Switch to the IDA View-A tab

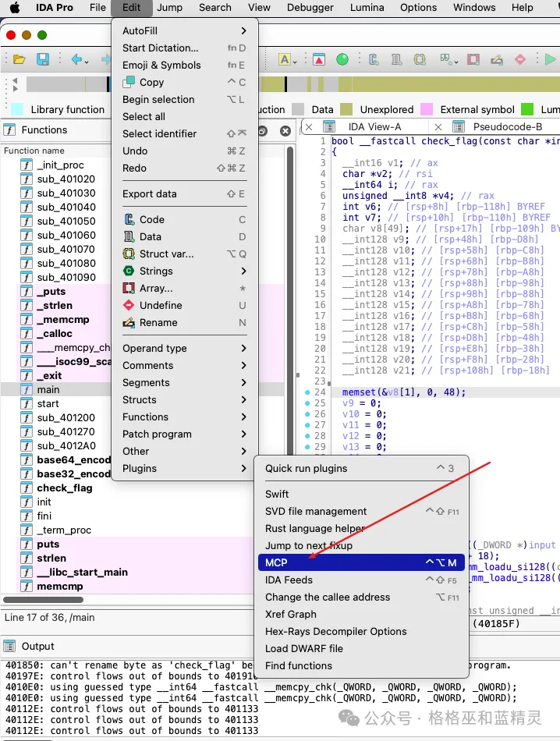374,127
